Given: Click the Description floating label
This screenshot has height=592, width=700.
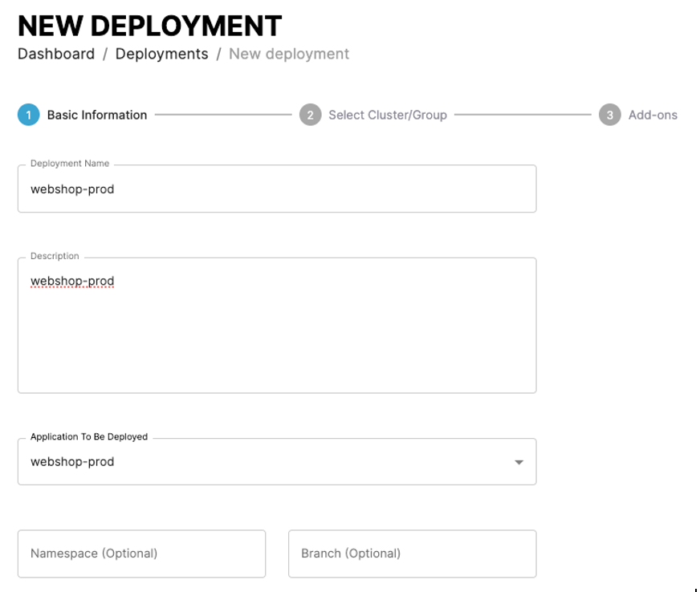Looking at the screenshot, I should (55, 257).
